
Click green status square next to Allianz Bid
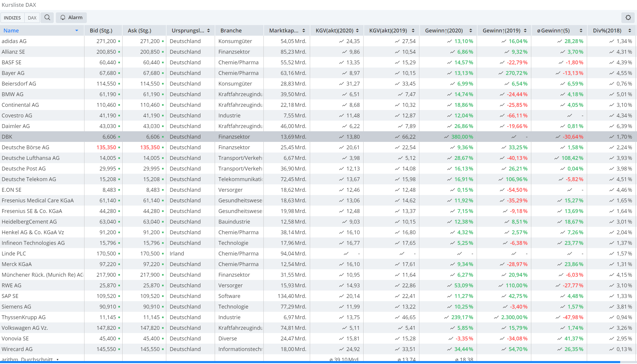119,52
